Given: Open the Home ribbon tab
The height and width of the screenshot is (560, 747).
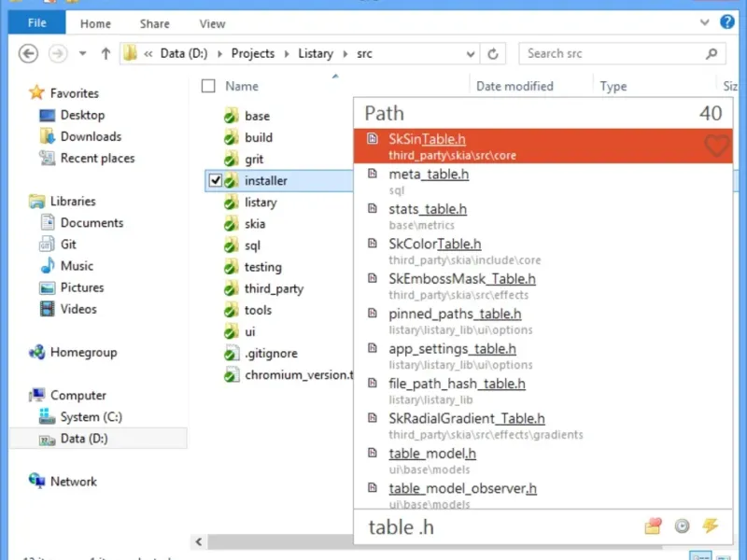Looking at the screenshot, I should pyautogui.click(x=95, y=23).
